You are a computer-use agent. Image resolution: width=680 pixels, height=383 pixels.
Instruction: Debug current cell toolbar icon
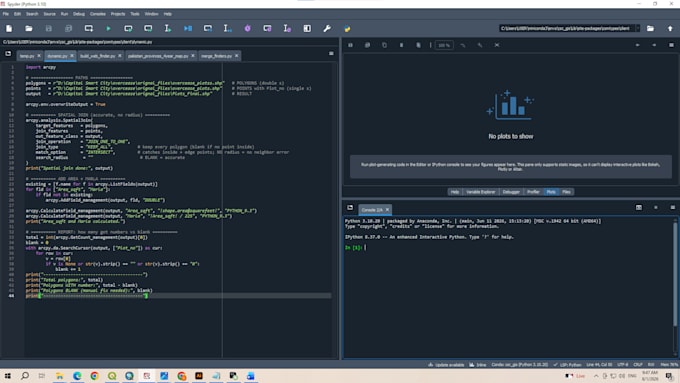point(208,29)
